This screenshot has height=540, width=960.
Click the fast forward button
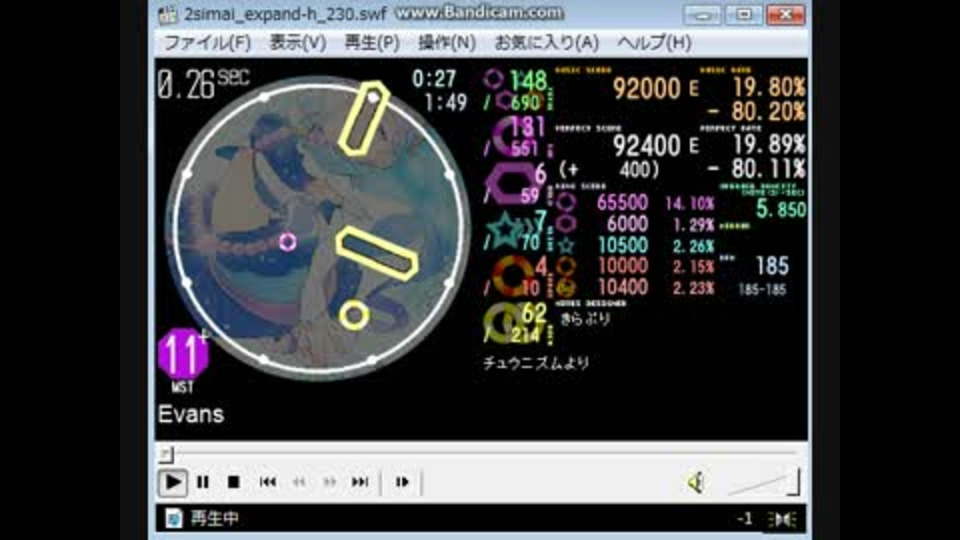coord(329,482)
